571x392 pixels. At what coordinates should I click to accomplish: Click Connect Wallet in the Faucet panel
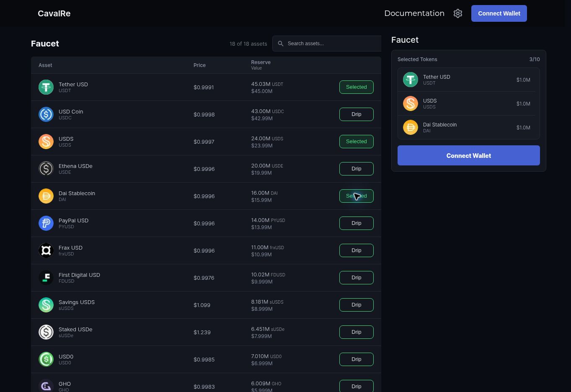(x=469, y=155)
